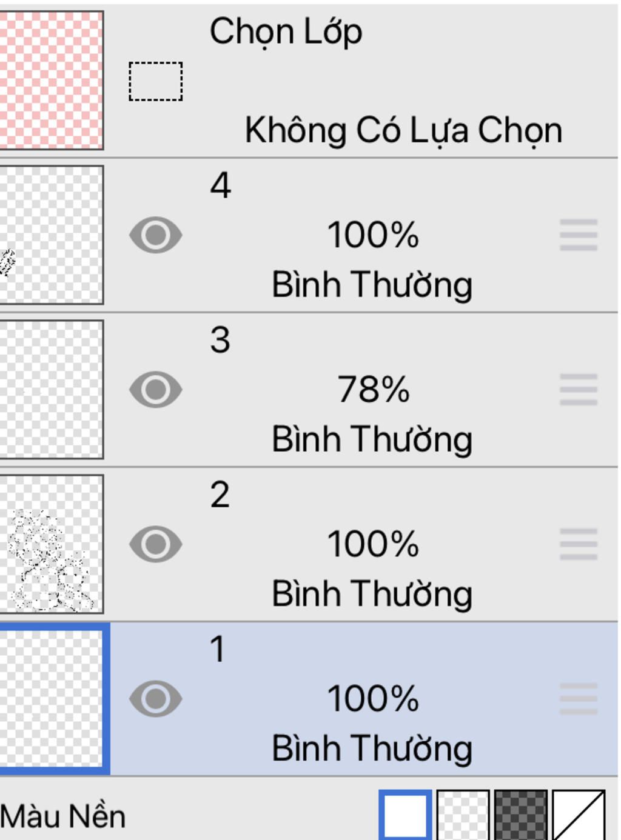
Task: Click the 78% opacity of layer 3
Action: [x=374, y=389]
